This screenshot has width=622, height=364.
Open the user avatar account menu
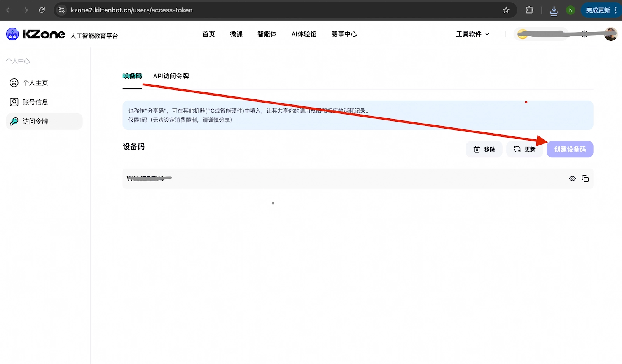click(611, 34)
